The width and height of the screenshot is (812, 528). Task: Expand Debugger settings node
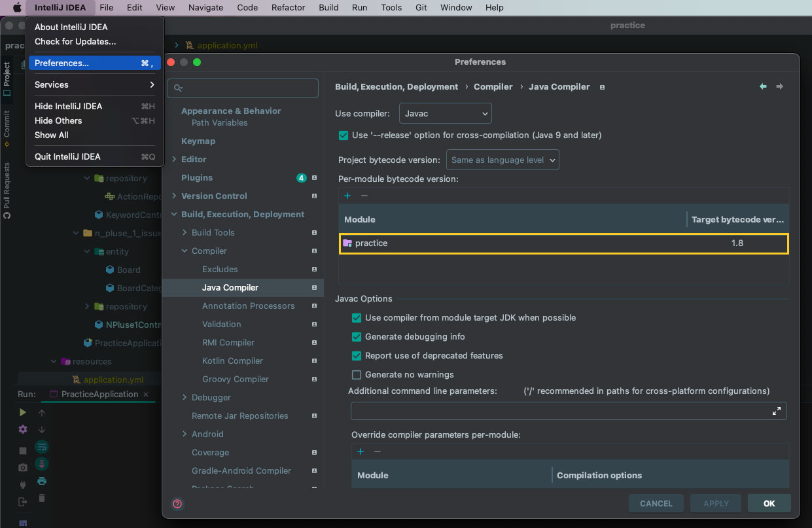click(185, 397)
